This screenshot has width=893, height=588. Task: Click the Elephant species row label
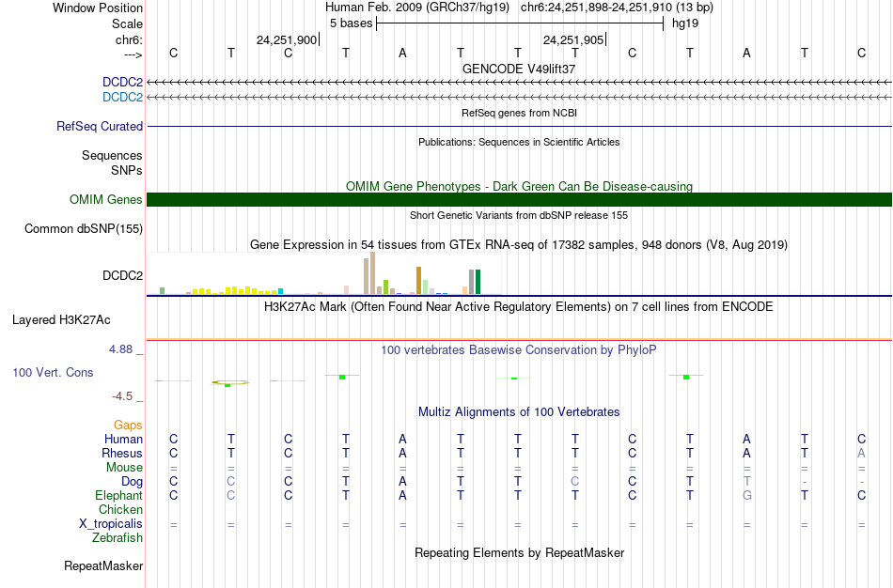119,495
